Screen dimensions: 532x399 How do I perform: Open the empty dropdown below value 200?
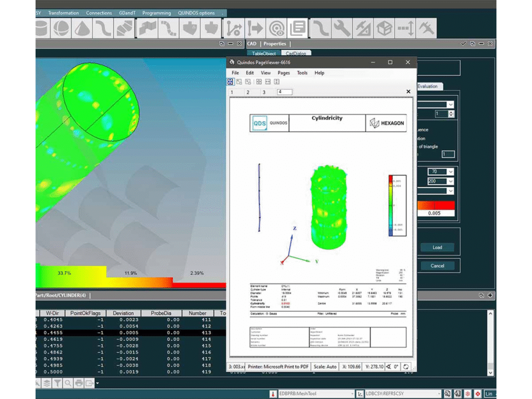point(451,191)
